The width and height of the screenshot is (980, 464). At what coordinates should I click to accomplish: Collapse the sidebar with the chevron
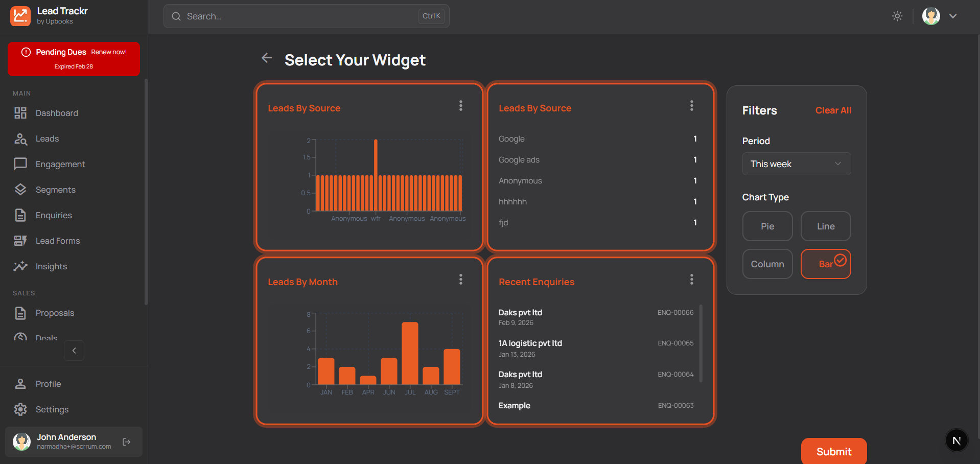click(x=74, y=351)
